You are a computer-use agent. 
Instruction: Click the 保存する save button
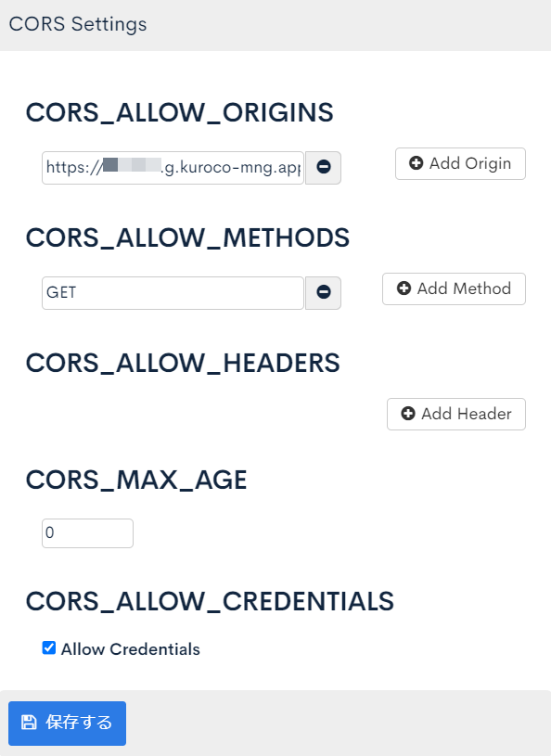click(67, 723)
